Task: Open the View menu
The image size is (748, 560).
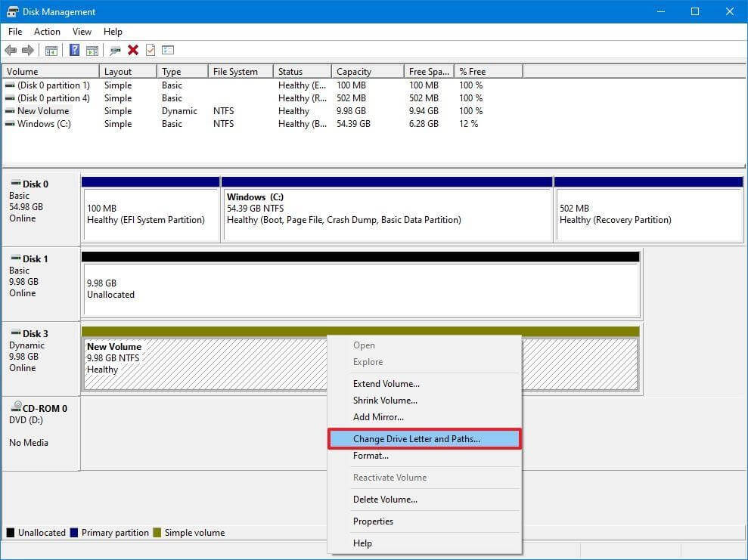Action: pos(82,32)
